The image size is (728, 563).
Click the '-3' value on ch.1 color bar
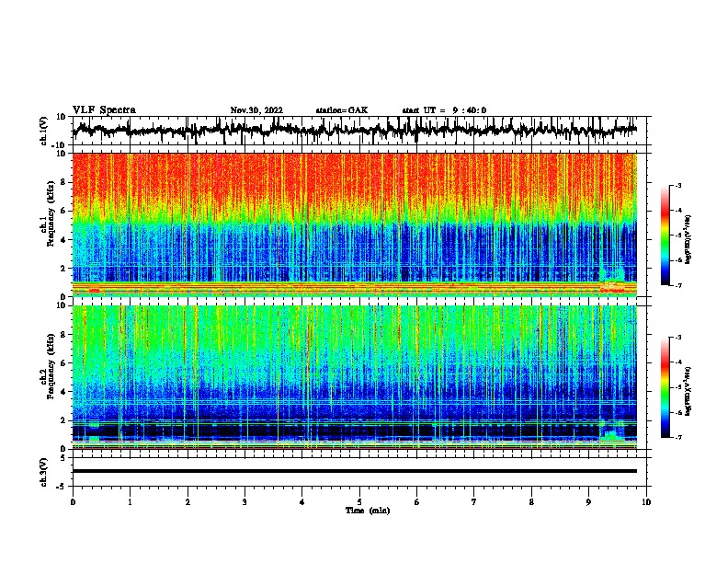pyautogui.click(x=677, y=185)
